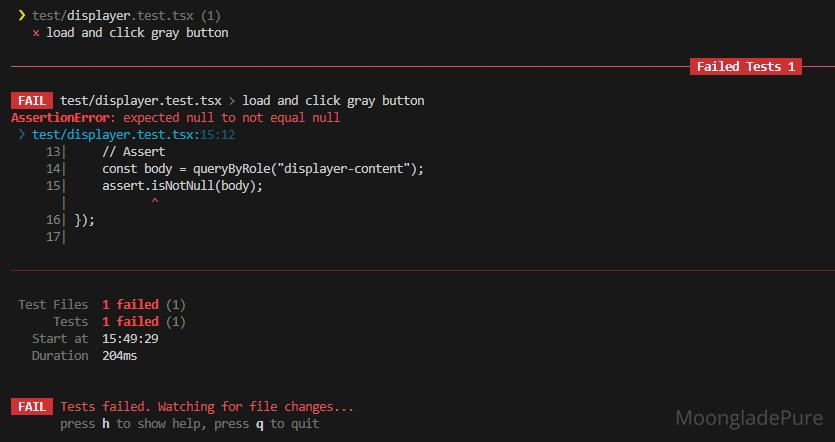Viewport: 835px width, 442px height.
Task: Click the Duration 204ms value
Action: [x=120, y=355]
